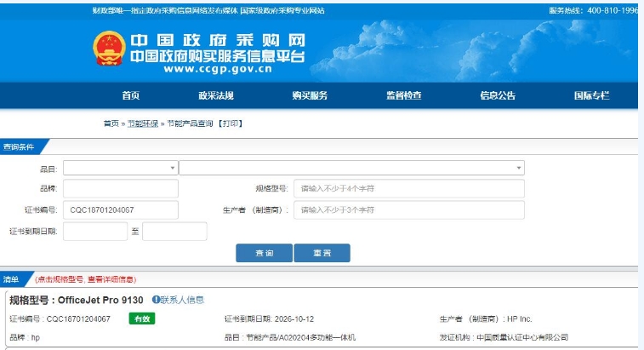Open the 国际专栏 navigation item
This screenshot has height=350, width=644.
591,95
